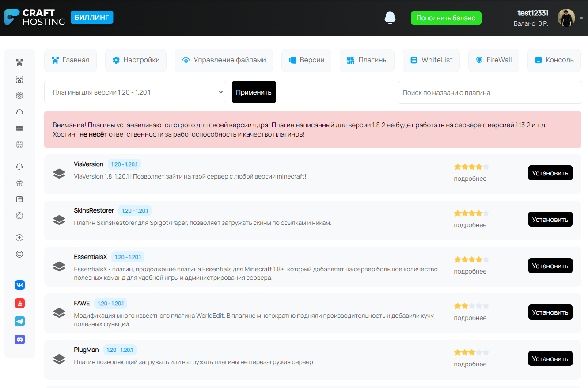Install the PlugMan plugin
Viewport: 588px width, 388px height.
pos(550,358)
